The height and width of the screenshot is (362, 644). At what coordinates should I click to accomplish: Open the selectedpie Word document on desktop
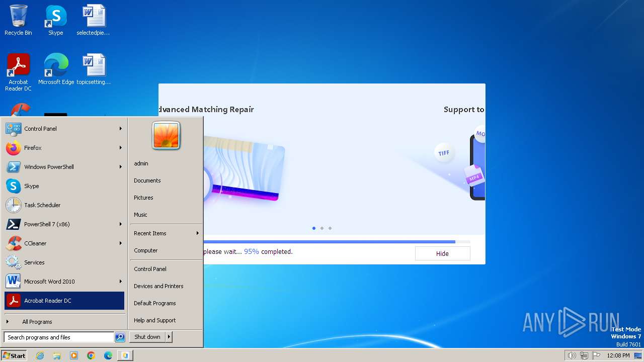[x=93, y=20]
